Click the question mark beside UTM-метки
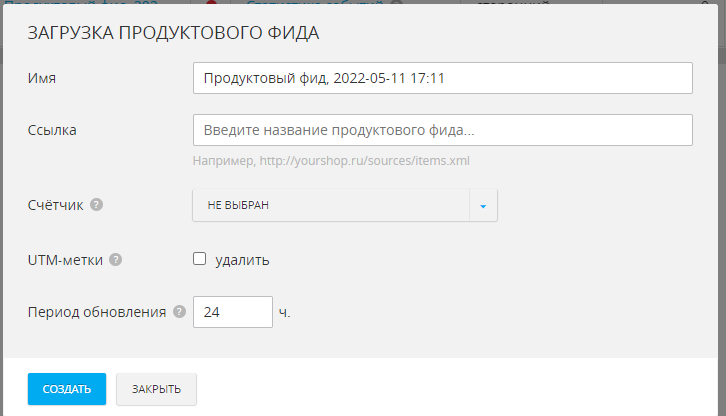726x416 pixels. [x=116, y=259]
